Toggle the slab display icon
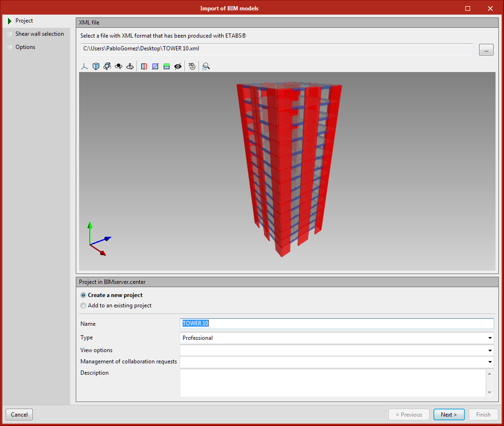The height and width of the screenshot is (426, 504). click(167, 66)
